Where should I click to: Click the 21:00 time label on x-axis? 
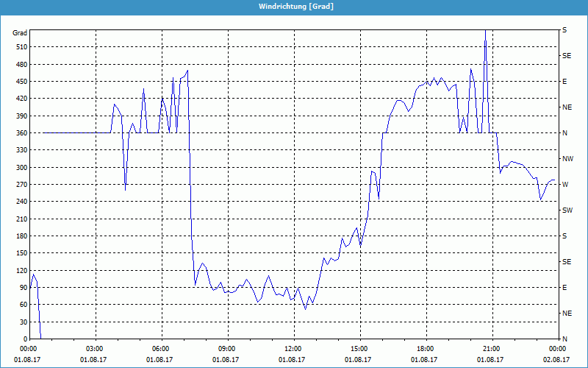pyautogui.click(x=491, y=348)
